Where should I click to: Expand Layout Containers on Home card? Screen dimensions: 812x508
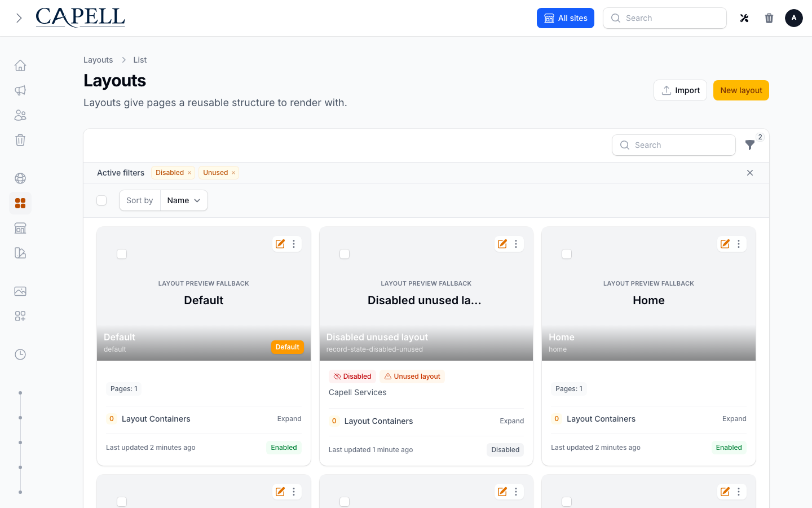click(734, 419)
